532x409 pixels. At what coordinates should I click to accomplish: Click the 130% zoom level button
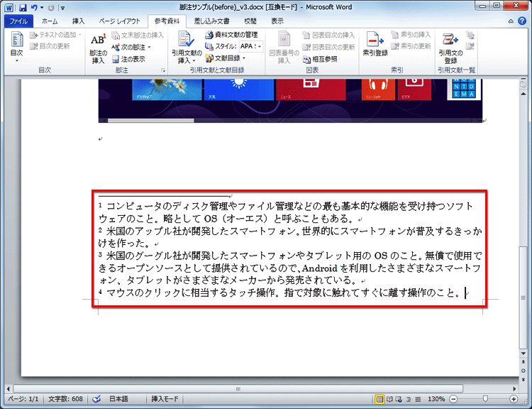click(x=436, y=399)
